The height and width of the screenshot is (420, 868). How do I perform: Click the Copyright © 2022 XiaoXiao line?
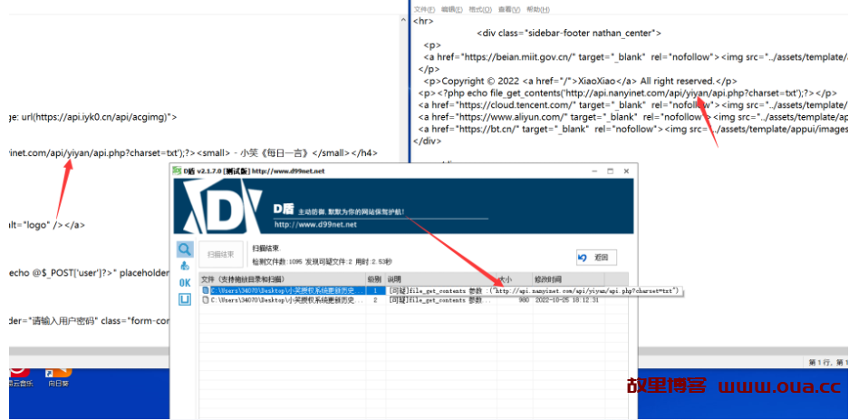tap(581, 81)
